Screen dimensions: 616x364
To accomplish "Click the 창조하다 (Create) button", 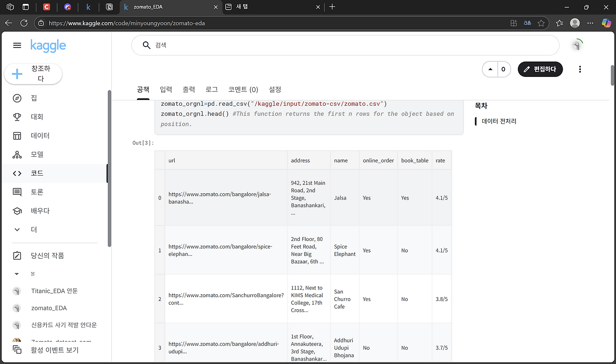I will [33, 74].
